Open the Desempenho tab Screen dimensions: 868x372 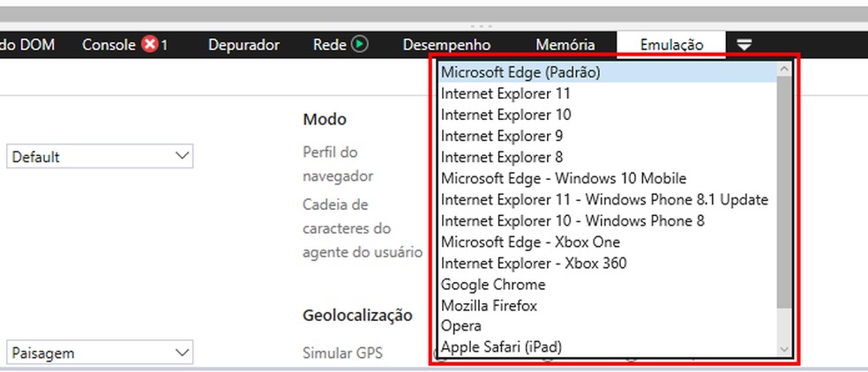(446, 45)
